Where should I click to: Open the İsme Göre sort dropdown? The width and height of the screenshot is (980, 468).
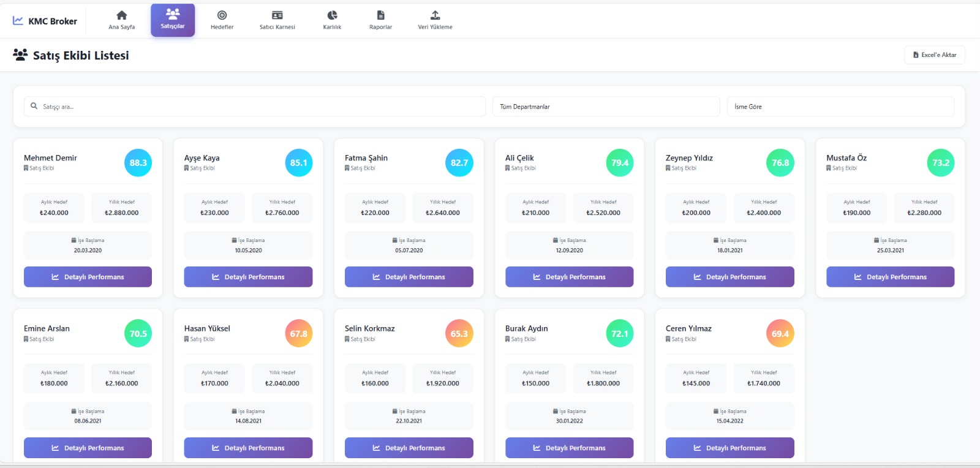[840, 107]
